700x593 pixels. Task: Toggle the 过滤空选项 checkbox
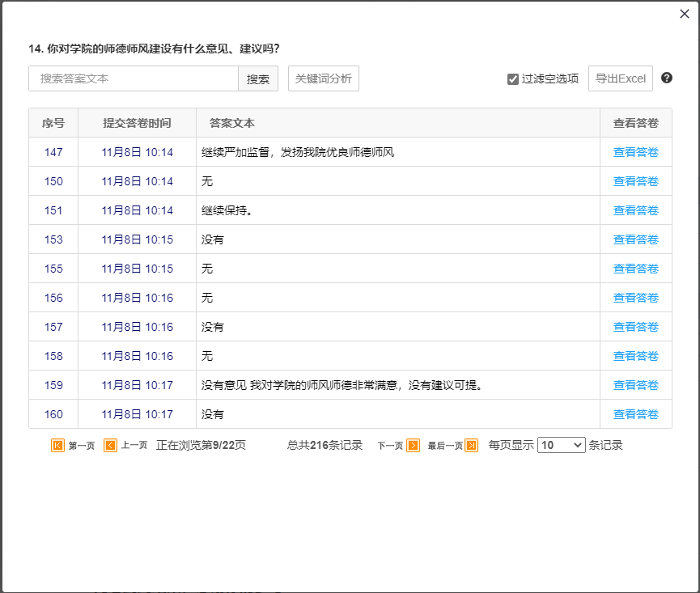pyautogui.click(x=513, y=79)
